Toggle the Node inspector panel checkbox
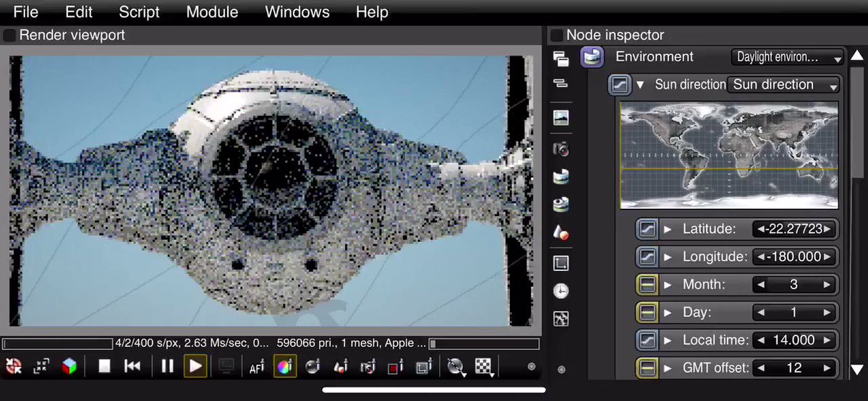This screenshot has width=868, height=401. [x=556, y=35]
